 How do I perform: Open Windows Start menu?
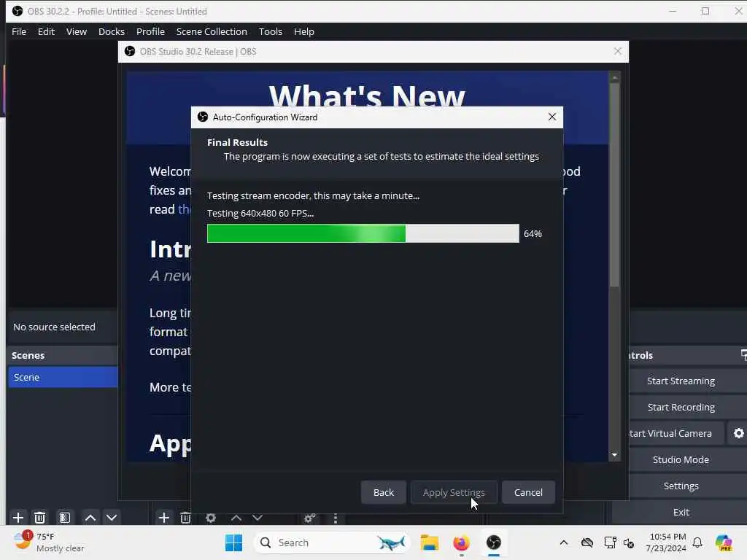233,542
